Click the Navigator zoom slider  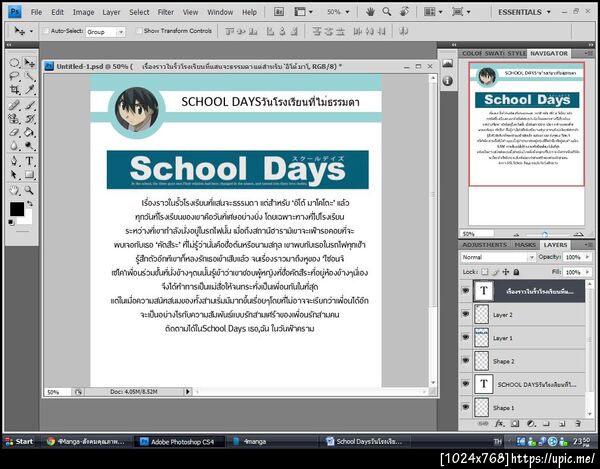pyautogui.click(x=545, y=234)
